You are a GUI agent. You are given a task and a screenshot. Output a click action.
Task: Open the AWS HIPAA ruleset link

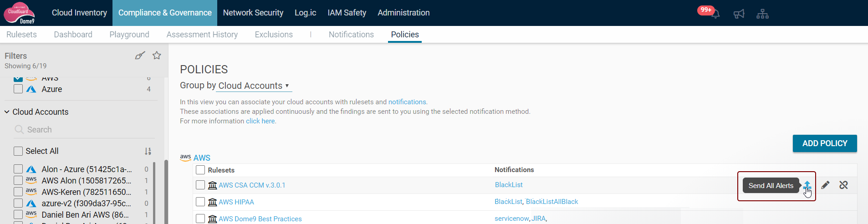pyautogui.click(x=236, y=202)
